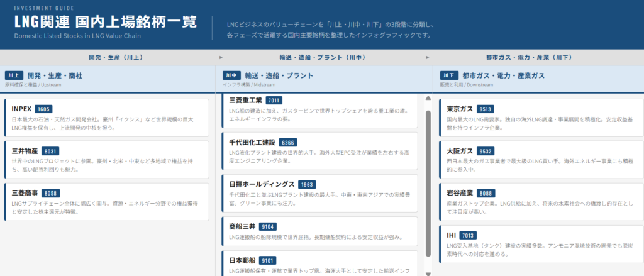Select the 商船三井 company name
Image resolution: width=644 pixels, height=276 pixels.
pos(242,227)
